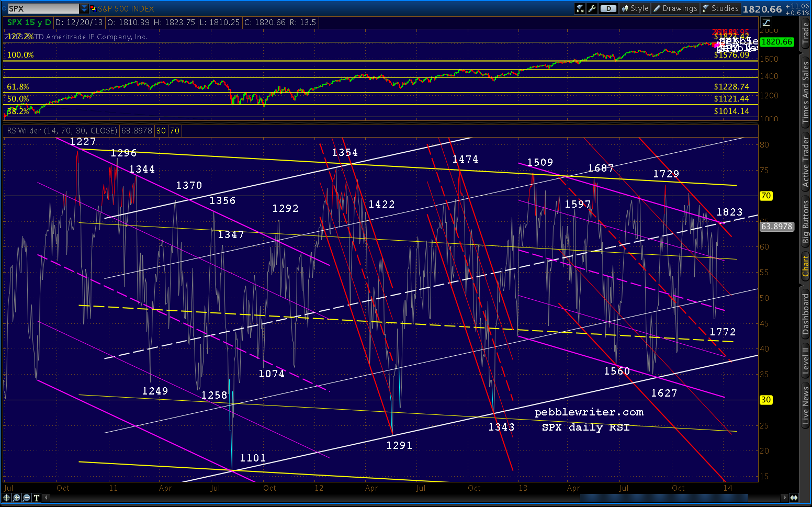Open the Style menu
This screenshot has height=507, width=812.
pyautogui.click(x=635, y=8)
